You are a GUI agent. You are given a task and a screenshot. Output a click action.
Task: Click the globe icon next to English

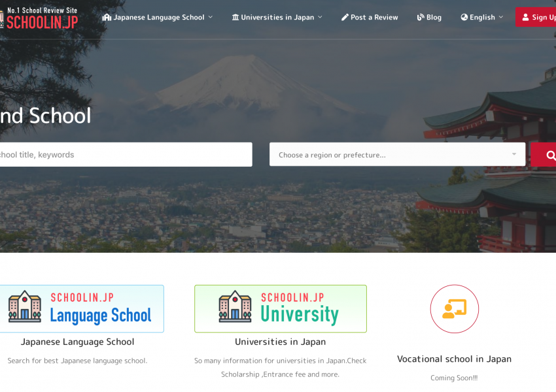coord(464,17)
